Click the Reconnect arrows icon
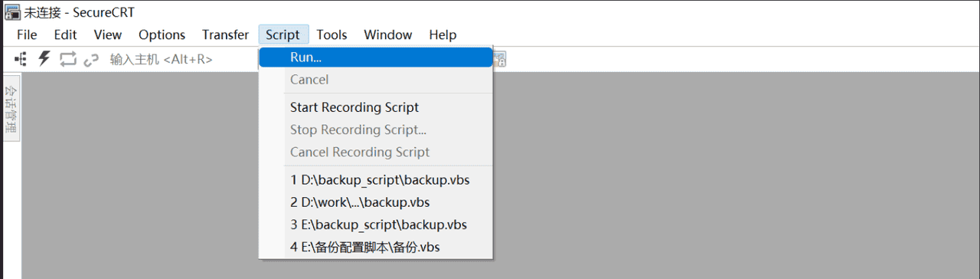Image resolution: width=980 pixels, height=279 pixels. [x=68, y=59]
